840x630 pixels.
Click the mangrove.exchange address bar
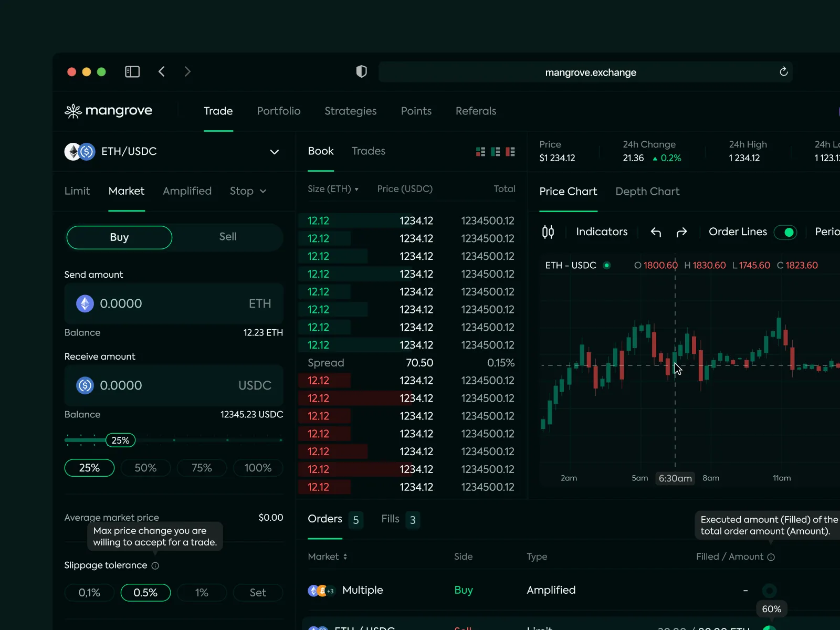coord(585,72)
